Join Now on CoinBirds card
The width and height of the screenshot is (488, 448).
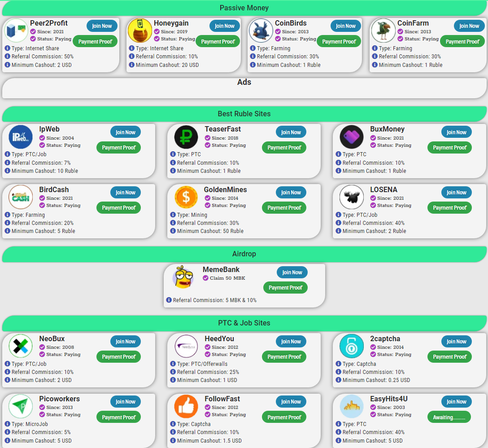345,26
